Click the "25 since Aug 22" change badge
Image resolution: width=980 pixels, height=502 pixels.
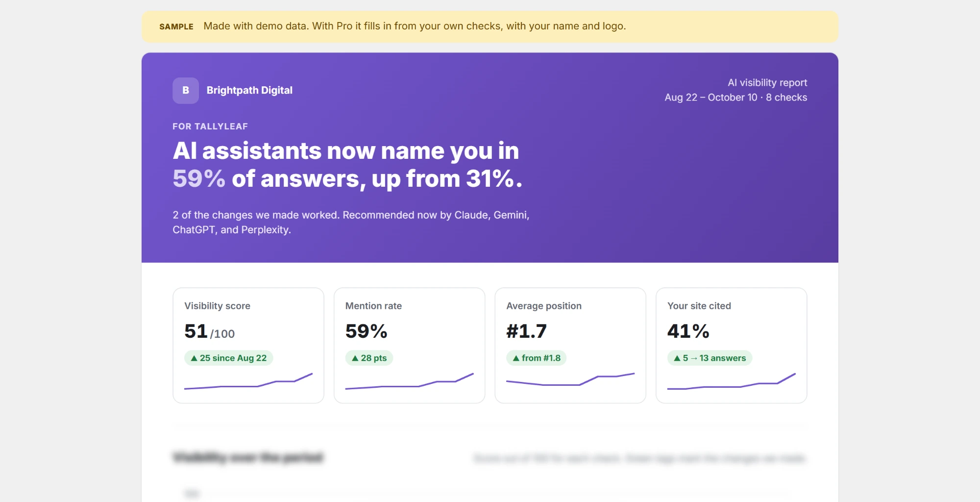[x=228, y=358]
